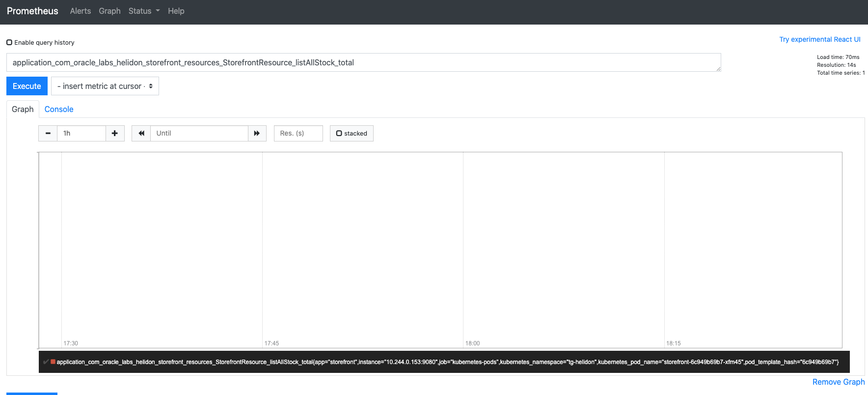
Task: Open the Graph page in navbar
Action: point(109,11)
